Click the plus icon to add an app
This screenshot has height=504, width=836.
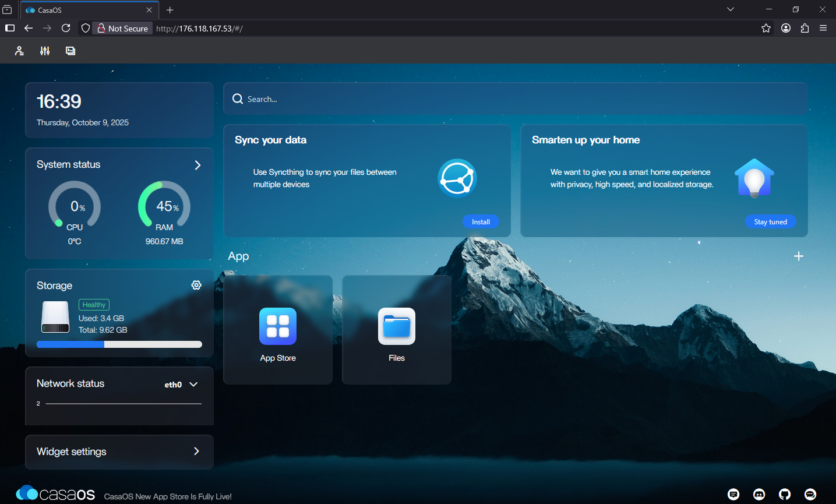[799, 256]
